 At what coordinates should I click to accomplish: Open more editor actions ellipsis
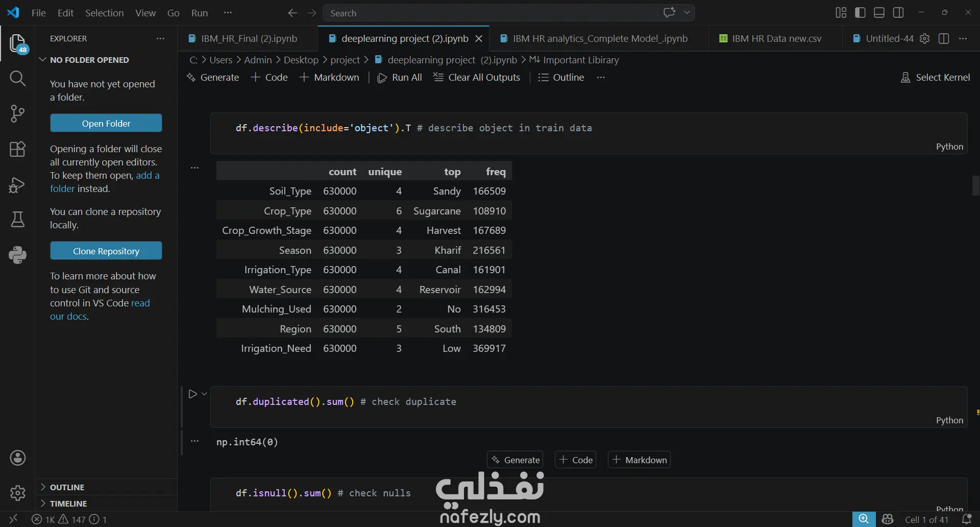pos(963,38)
